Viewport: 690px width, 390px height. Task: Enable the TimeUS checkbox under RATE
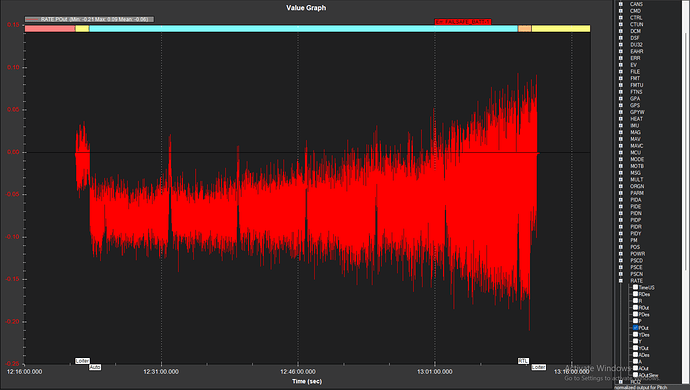[635, 287]
